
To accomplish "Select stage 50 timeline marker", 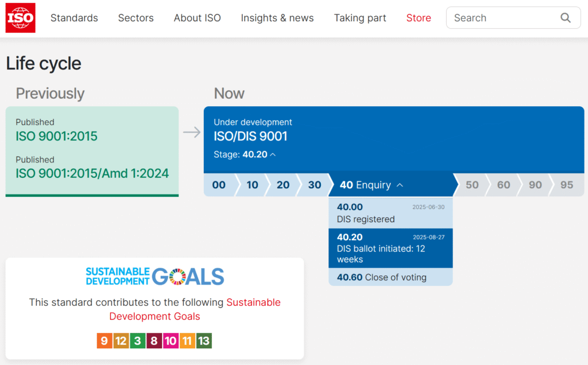I will (x=472, y=185).
